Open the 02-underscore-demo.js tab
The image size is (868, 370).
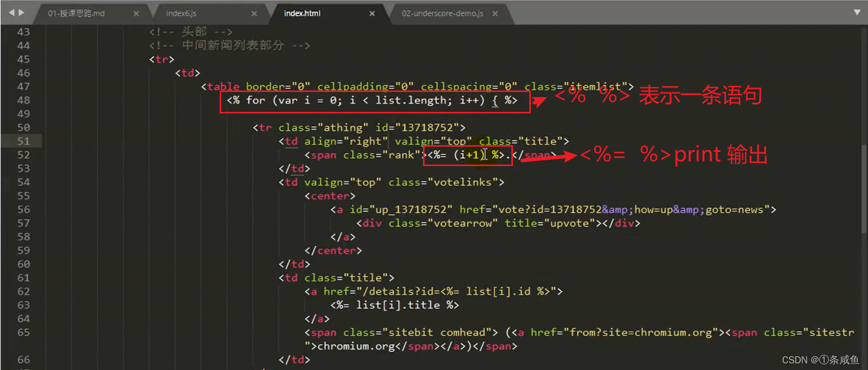[442, 13]
